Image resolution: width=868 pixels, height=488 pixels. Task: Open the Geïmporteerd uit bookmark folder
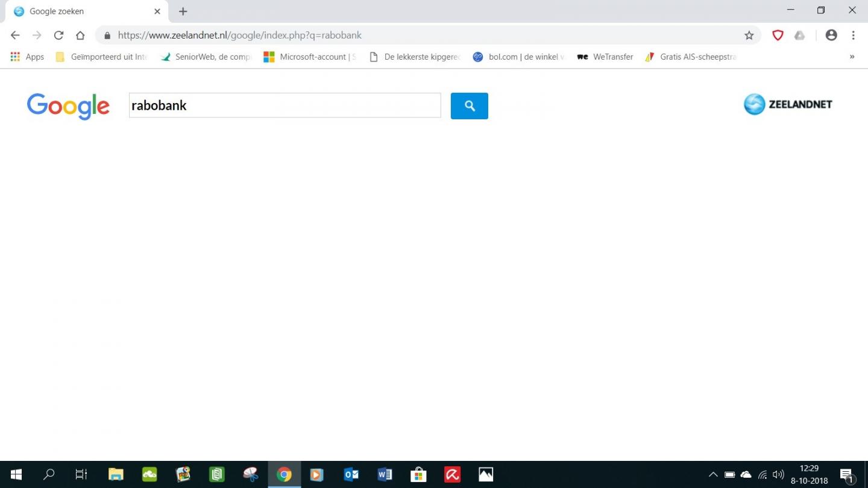[101, 57]
